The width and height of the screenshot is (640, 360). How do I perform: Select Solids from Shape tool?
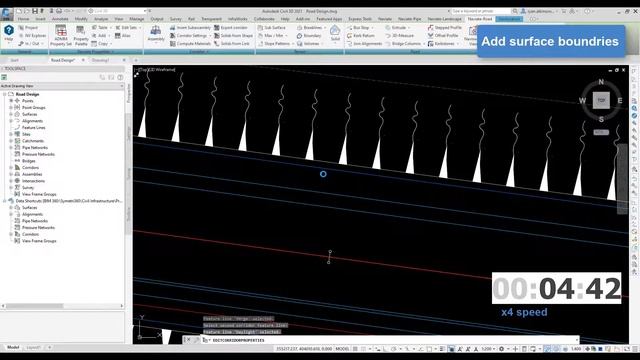point(233,36)
